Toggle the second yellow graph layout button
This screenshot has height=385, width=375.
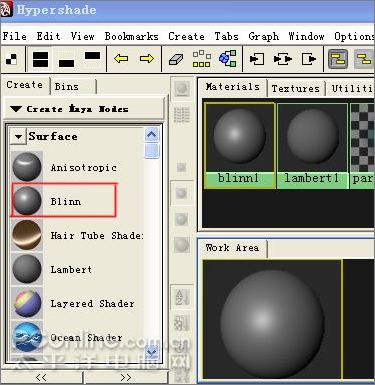364,59
